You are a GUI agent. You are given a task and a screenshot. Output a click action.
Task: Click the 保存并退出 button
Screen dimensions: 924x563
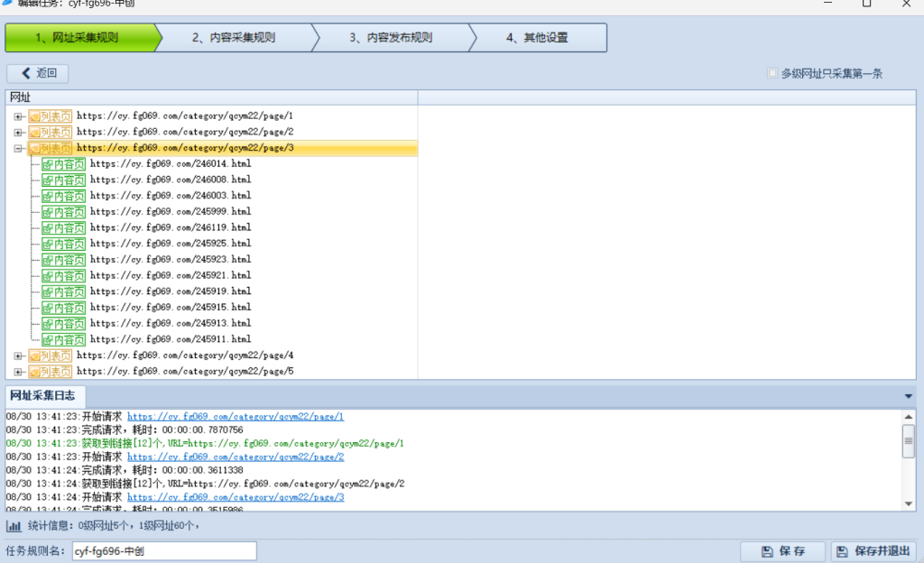(873, 551)
